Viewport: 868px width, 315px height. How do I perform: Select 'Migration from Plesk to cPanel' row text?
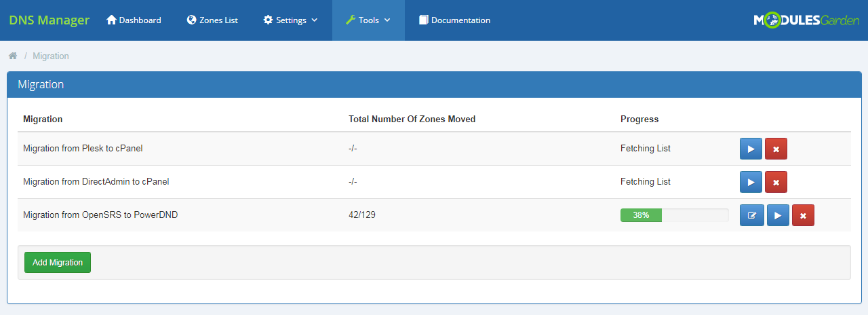[83, 148]
